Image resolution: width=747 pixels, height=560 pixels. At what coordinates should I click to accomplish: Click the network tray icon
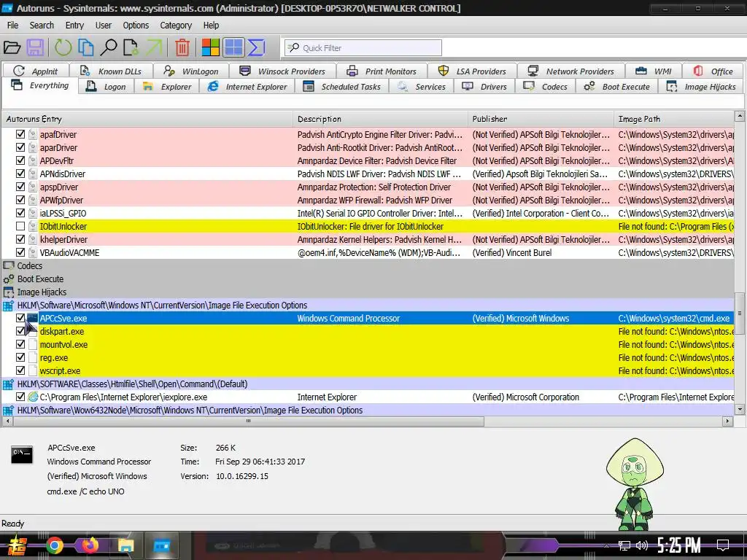point(624,545)
